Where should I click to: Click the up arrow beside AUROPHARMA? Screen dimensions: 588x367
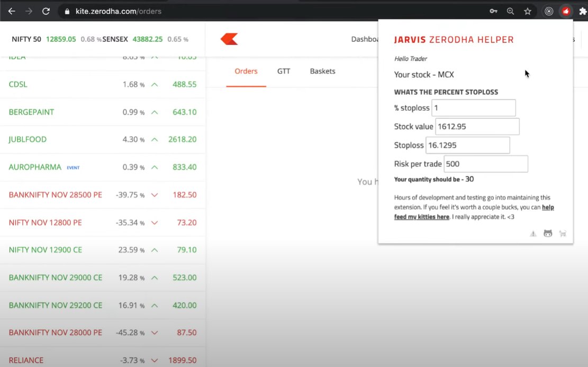(x=155, y=167)
